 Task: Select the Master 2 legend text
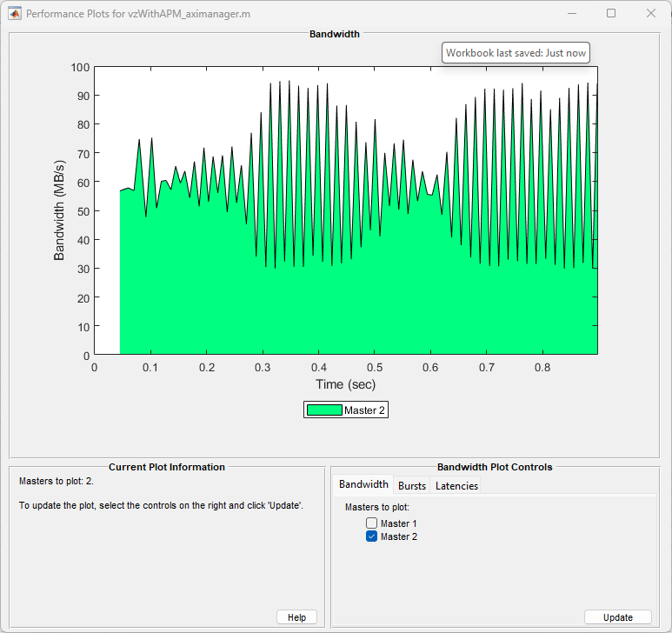[364, 410]
